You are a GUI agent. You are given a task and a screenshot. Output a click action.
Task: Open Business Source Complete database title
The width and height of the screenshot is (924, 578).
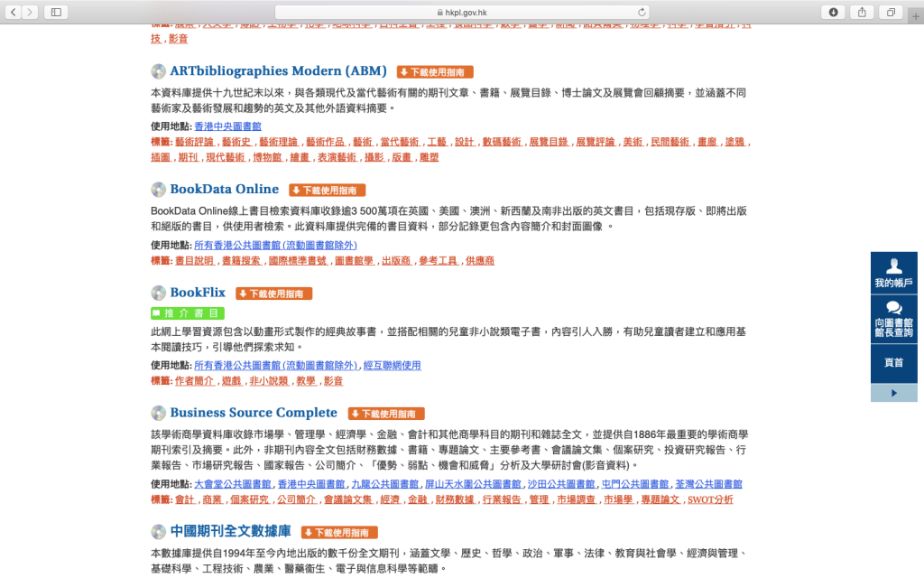(254, 413)
